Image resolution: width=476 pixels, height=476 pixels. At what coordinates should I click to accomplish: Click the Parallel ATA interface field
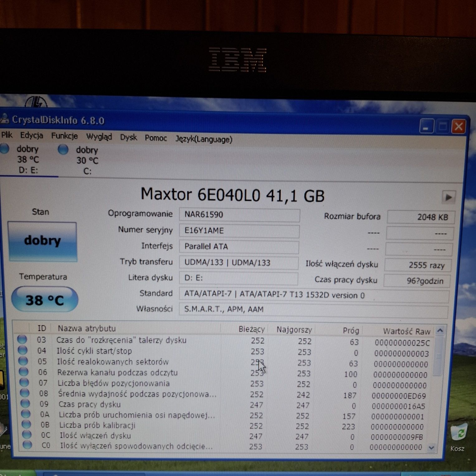tap(239, 247)
